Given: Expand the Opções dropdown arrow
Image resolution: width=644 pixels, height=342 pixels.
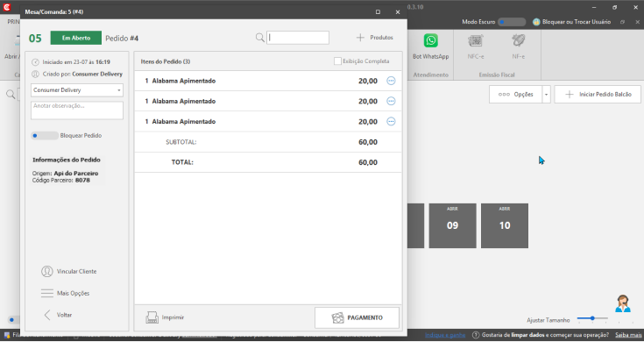Looking at the screenshot, I should pos(546,94).
